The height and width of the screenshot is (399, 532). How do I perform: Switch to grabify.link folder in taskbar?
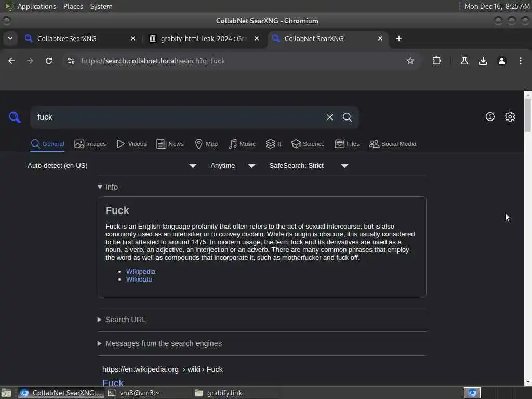tap(236, 393)
